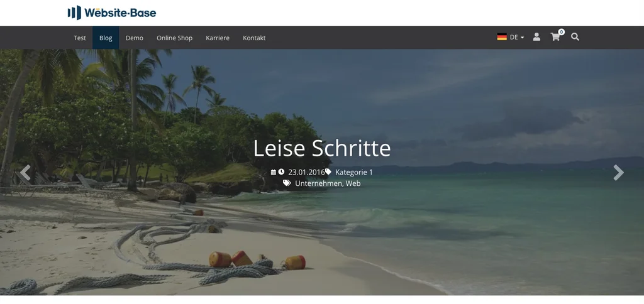Click the tag icon before Kategorie 1
644x304 pixels.
[x=328, y=172]
